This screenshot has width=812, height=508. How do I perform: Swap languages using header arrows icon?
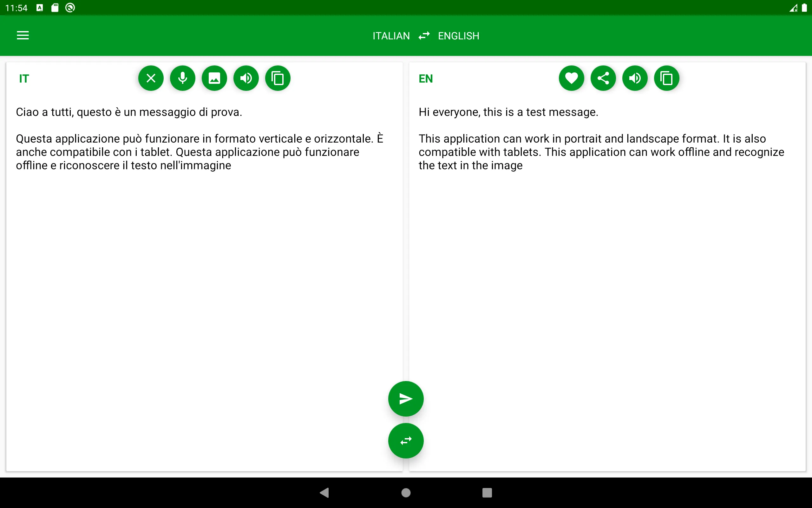click(x=424, y=36)
